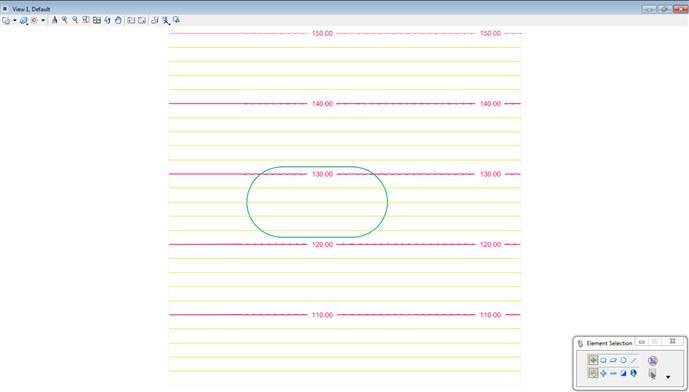
Task: Expand View Attributes dropdown arrow
Action: point(15,20)
